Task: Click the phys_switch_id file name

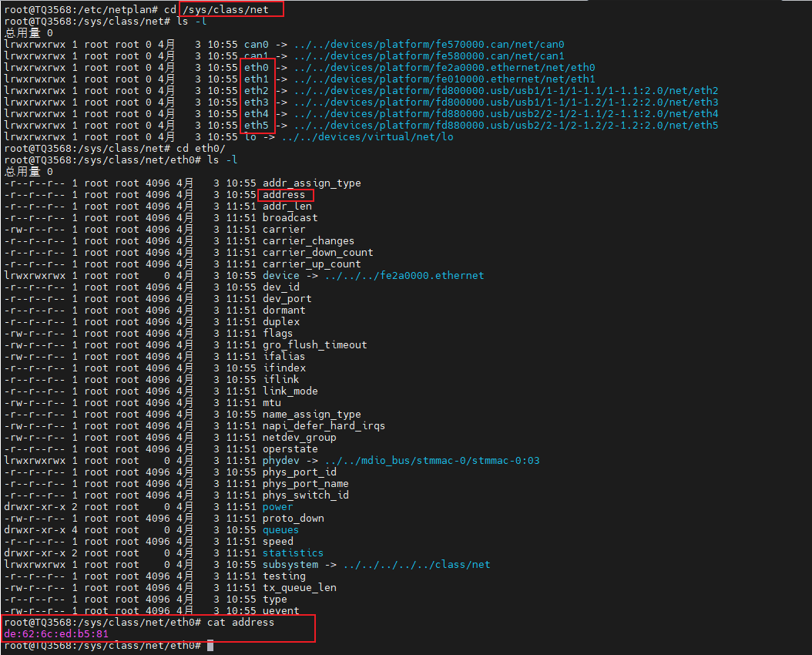Action: pos(306,495)
